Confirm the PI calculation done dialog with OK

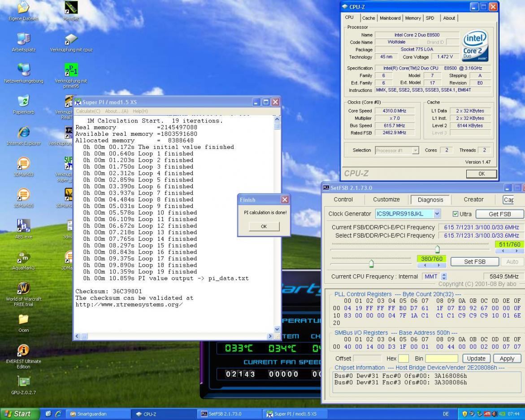tap(264, 226)
